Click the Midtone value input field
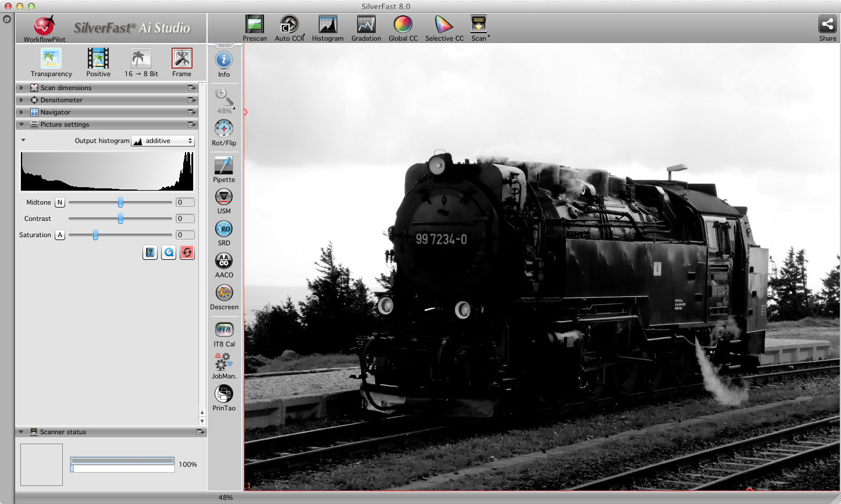Viewport: 841px width, 504px height. (x=185, y=202)
